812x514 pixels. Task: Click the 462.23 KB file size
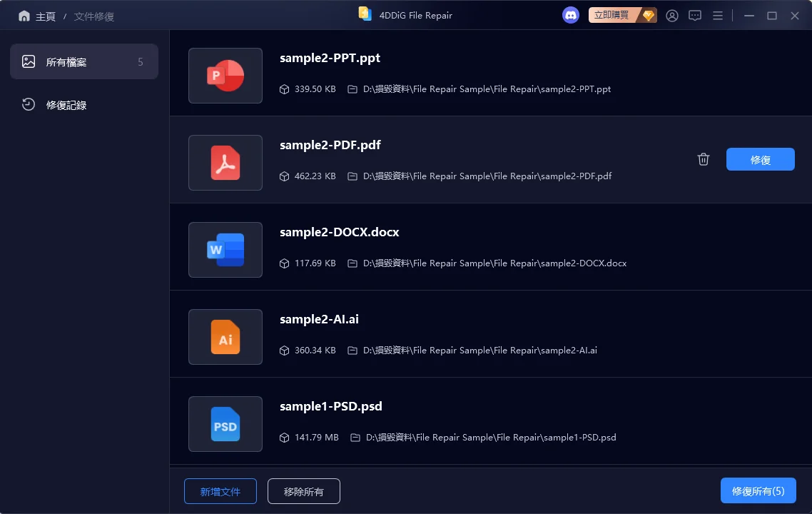coord(315,176)
